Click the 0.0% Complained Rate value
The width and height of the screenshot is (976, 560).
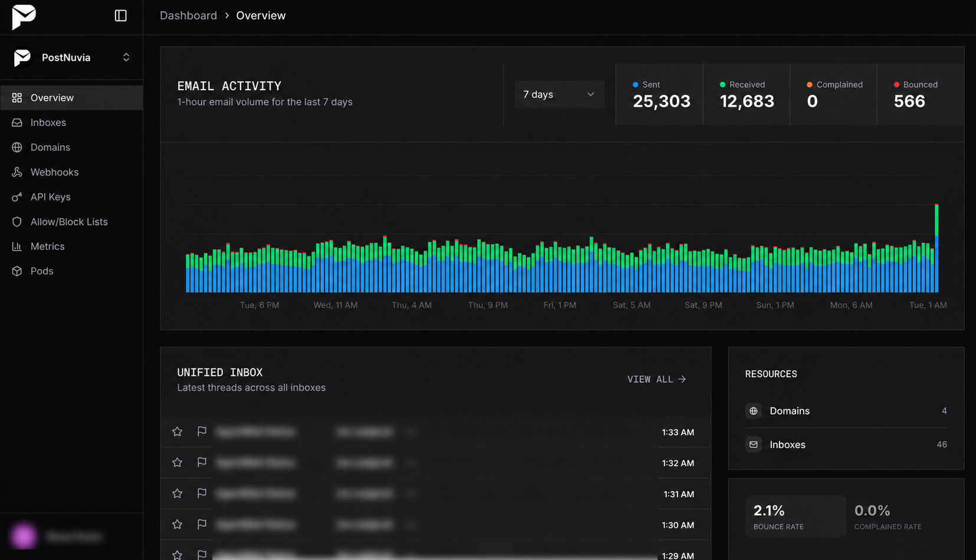coord(872,510)
